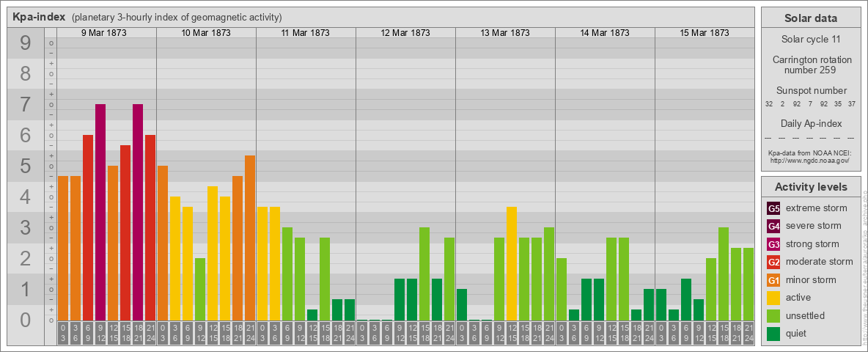
Task: Click the 'Daily Ap-index' label
Action: click(x=810, y=123)
